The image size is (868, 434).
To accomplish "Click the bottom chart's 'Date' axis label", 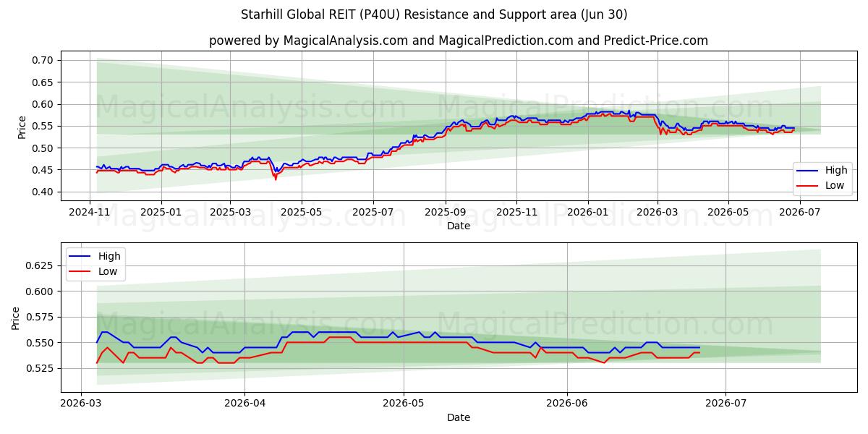I will point(459,417).
